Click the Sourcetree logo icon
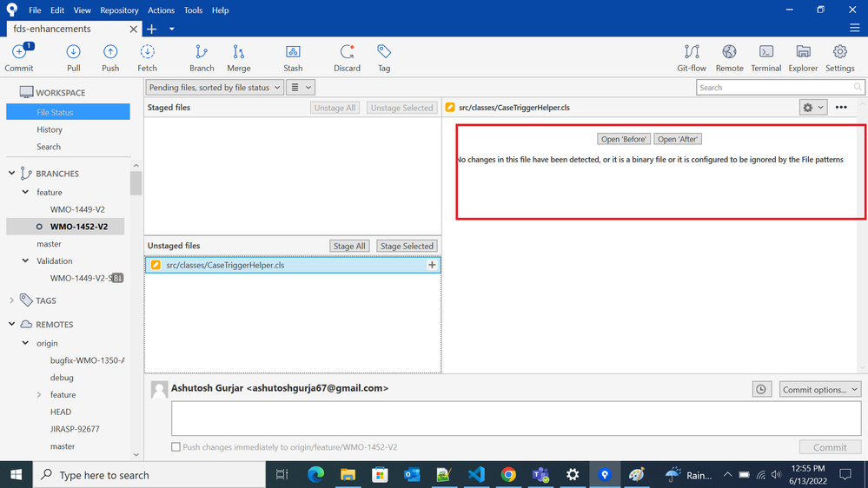 coord(11,10)
